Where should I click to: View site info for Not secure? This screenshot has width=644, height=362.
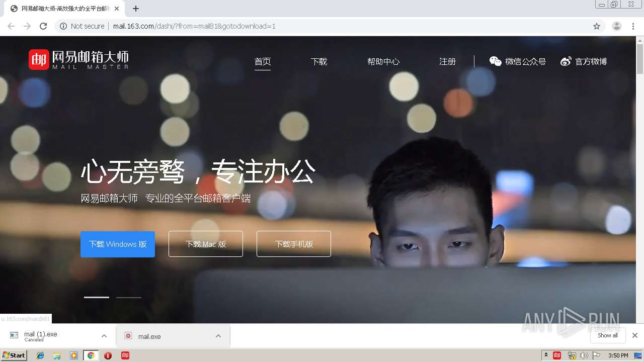pos(82,26)
